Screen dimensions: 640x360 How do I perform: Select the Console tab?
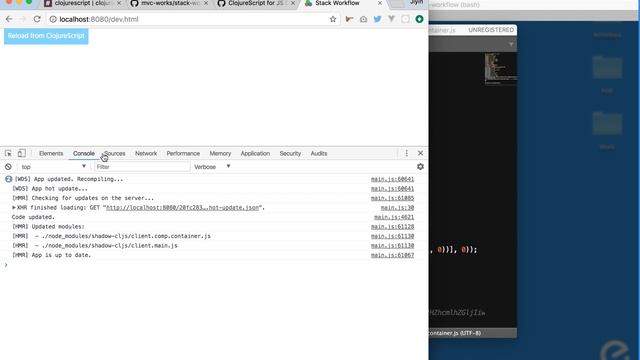click(x=84, y=153)
